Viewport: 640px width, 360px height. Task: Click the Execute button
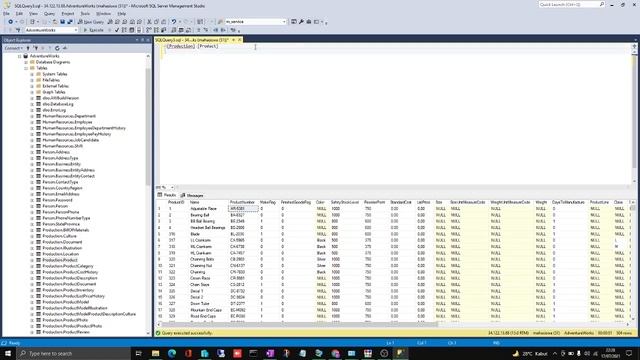point(93,30)
